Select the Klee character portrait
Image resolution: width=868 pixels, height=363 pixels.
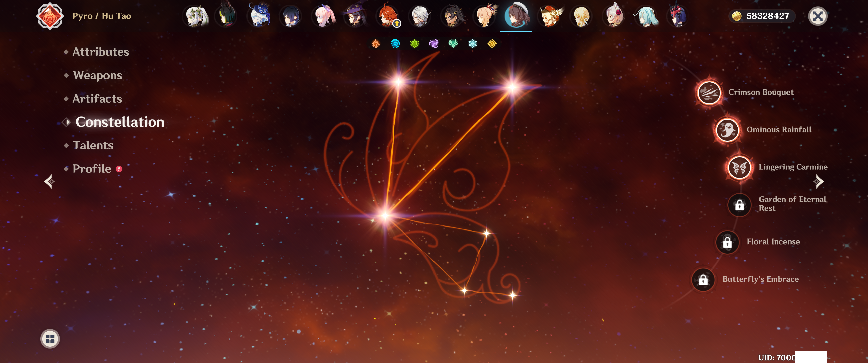(549, 16)
